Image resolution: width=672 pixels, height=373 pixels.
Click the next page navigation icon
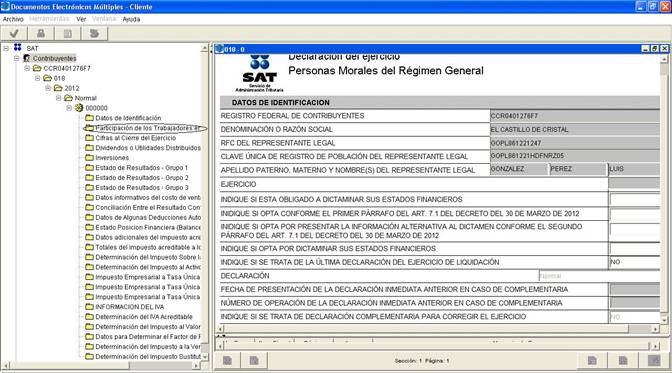(592, 361)
